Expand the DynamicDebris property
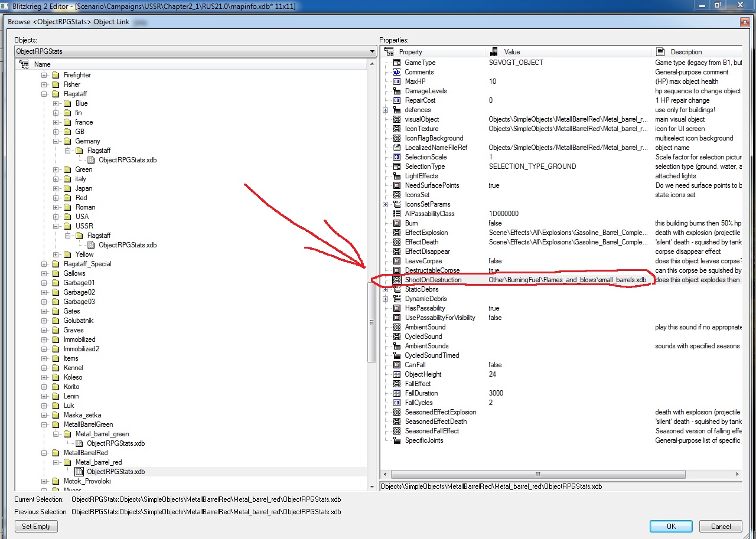Screen dimensions: 756x539 pos(385,299)
